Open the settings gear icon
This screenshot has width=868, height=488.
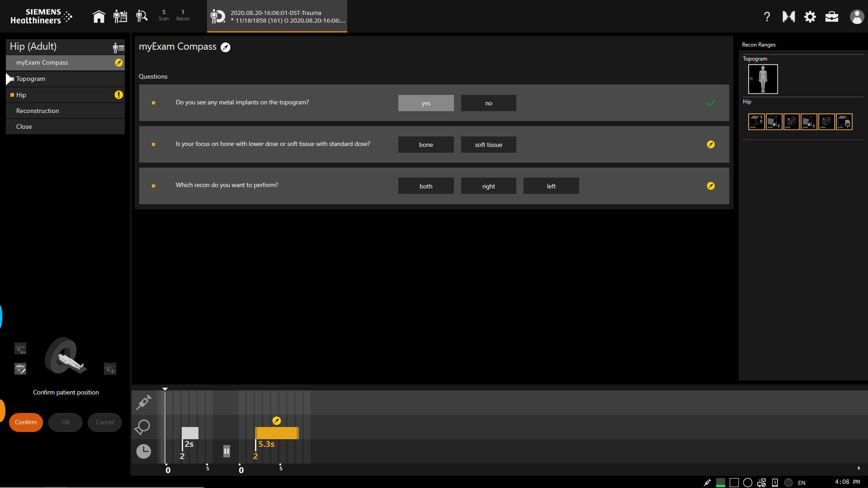pyautogui.click(x=810, y=17)
